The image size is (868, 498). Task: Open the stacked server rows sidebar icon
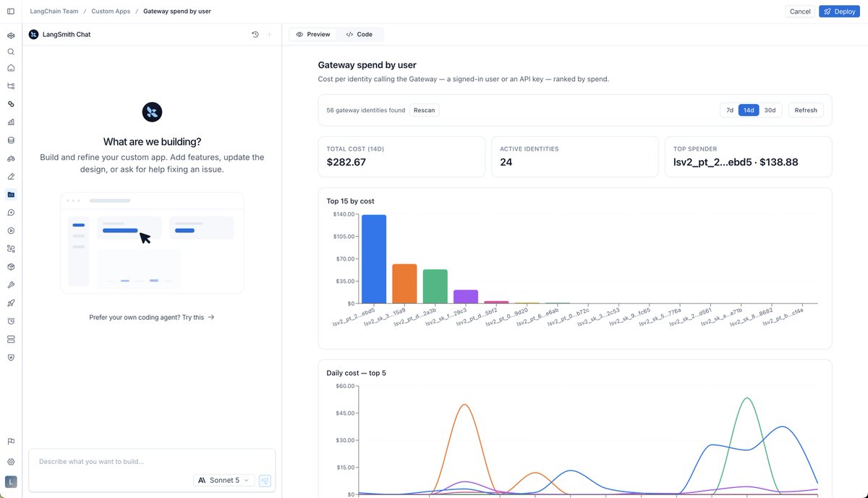coord(11,339)
